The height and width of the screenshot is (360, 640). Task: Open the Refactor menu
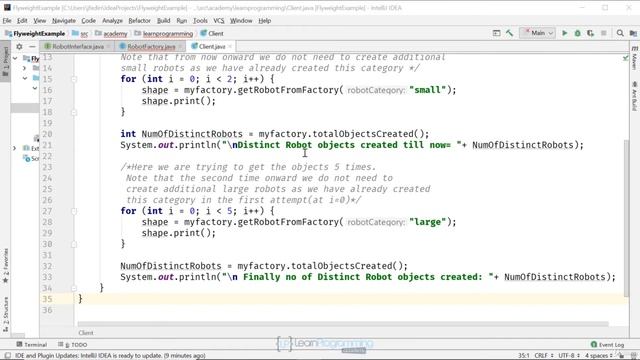coord(140,20)
